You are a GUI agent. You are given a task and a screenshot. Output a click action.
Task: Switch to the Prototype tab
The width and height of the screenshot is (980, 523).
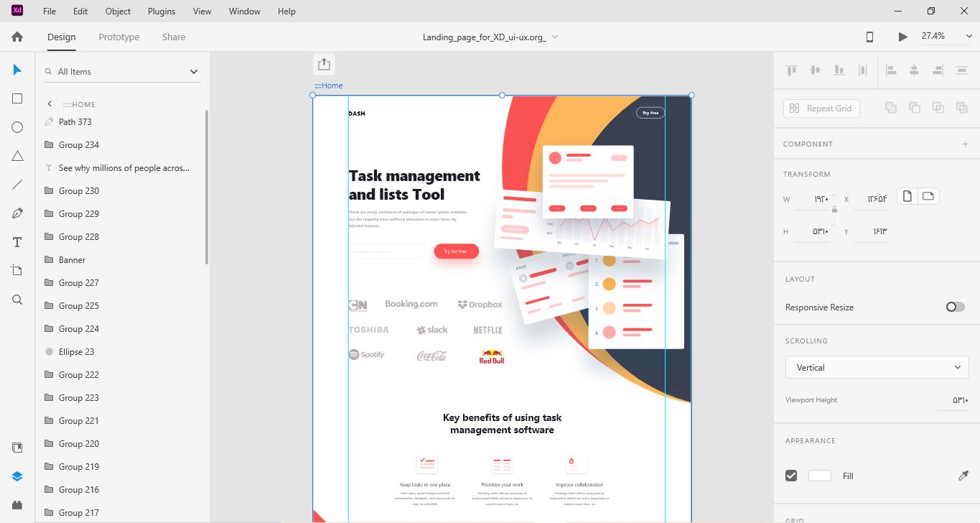point(119,37)
